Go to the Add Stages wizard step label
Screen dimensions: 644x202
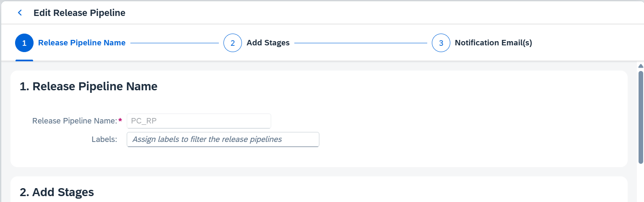[268, 43]
